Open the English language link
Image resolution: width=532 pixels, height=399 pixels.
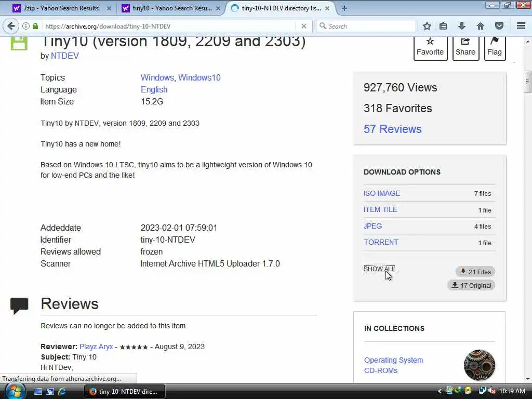click(154, 89)
